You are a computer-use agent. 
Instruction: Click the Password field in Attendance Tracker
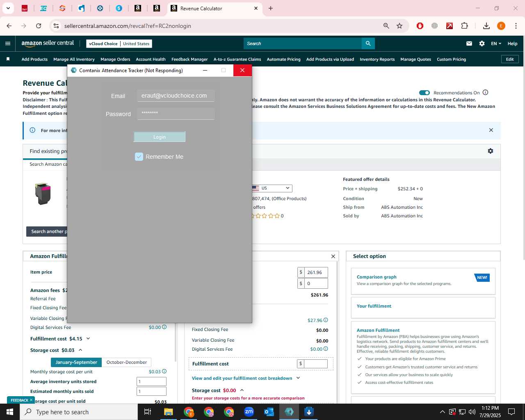176,114
